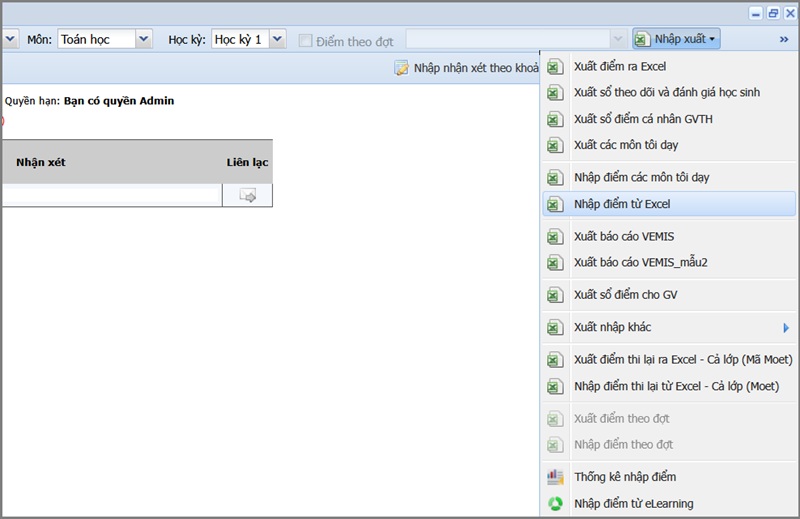The width and height of the screenshot is (800, 519).
Task: Click the Liên lạc send icon in table row
Action: coord(247,195)
